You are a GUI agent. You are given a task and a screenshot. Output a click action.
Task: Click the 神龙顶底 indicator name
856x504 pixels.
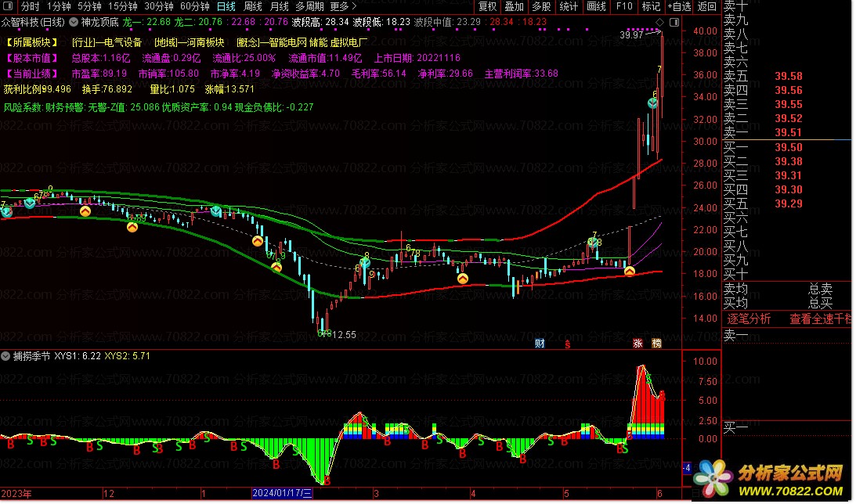coord(100,23)
